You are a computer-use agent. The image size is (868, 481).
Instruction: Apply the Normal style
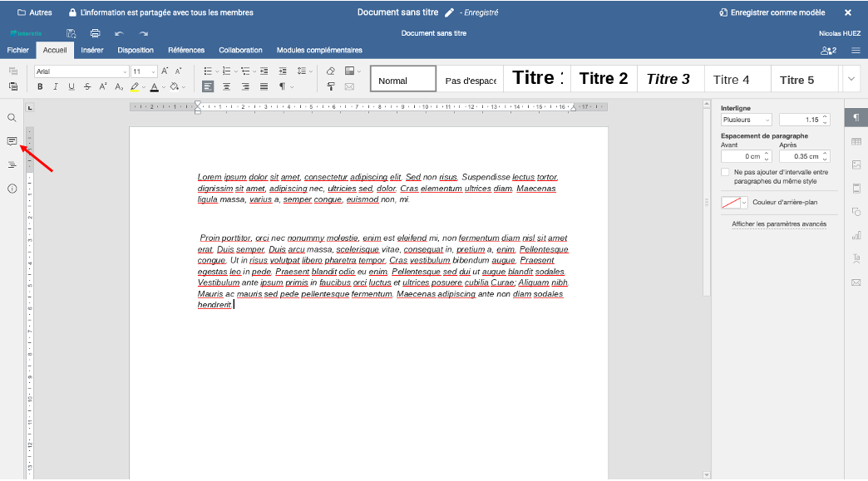click(403, 79)
